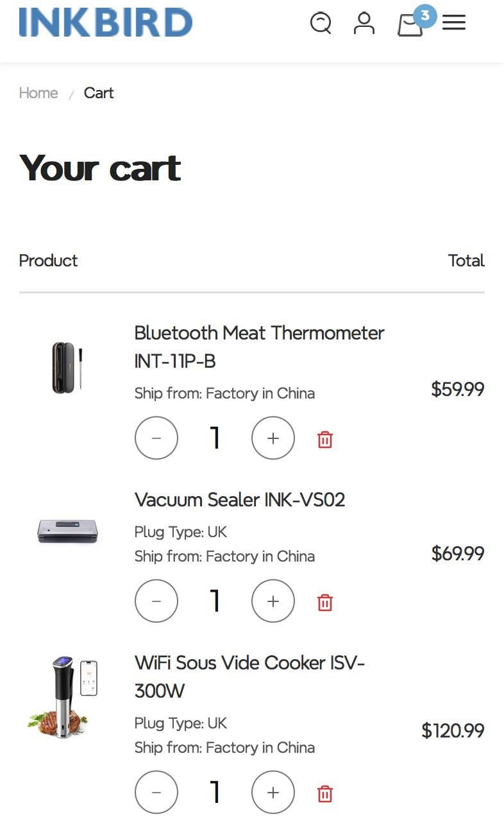The height and width of the screenshot is (835, 504).
Task: Open the account profile icon
Action: click(364, 23)
